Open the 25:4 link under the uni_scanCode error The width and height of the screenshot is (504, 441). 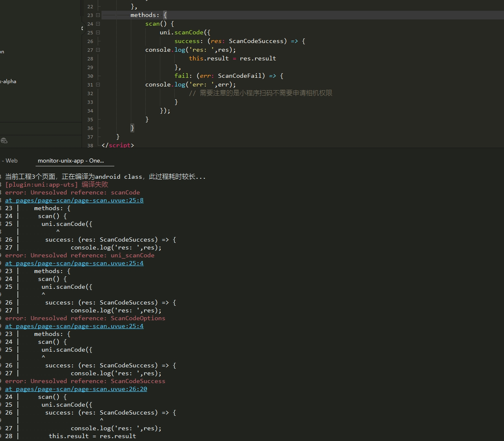point(75,263)
